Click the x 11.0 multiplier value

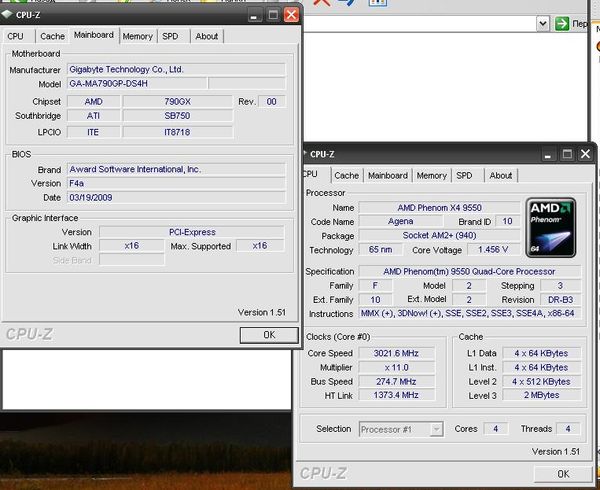tap(396, 368)
